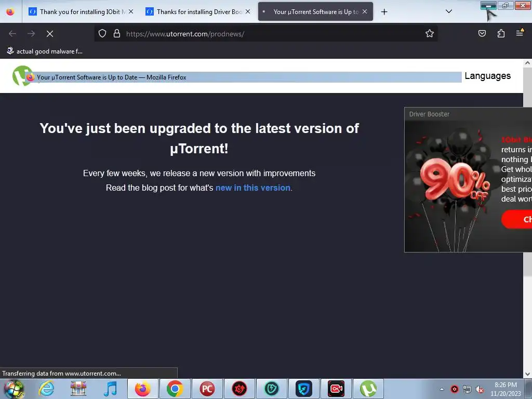Open the red PC app in taskbar
The image size is (532, 399).
pos(207,389)
